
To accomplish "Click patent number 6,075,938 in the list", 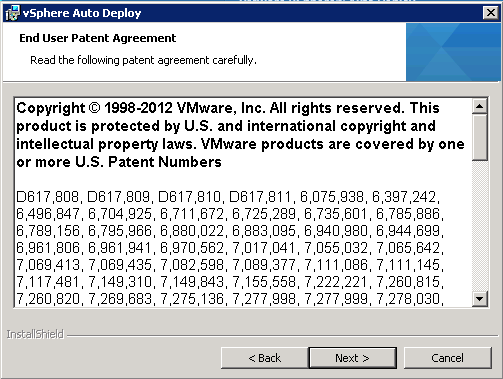I will click(332, 197).
